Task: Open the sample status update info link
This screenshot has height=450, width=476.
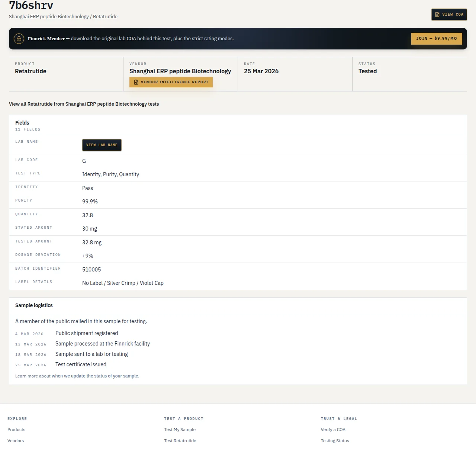Action: (95, 376)
